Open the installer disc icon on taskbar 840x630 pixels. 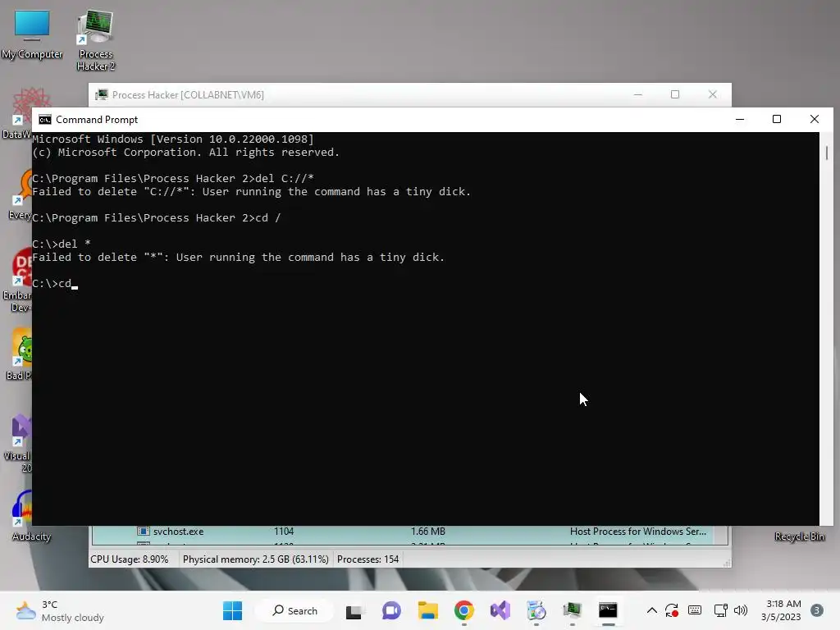[x=536, y=610]
